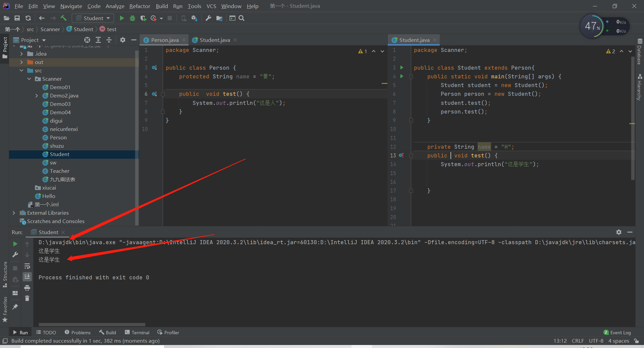Open Project Structure dialog icon
The image size is (644, 348).
219,18
